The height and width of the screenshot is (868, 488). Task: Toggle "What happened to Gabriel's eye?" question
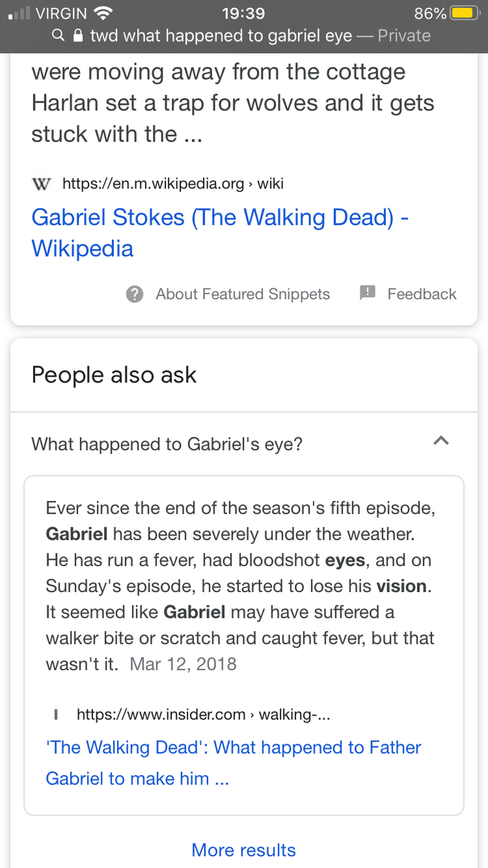167,444
